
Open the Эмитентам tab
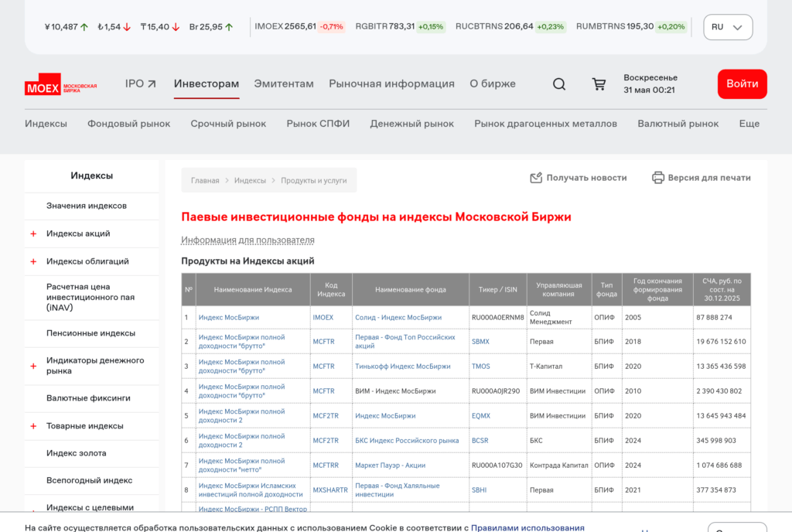tap(283, 84)
